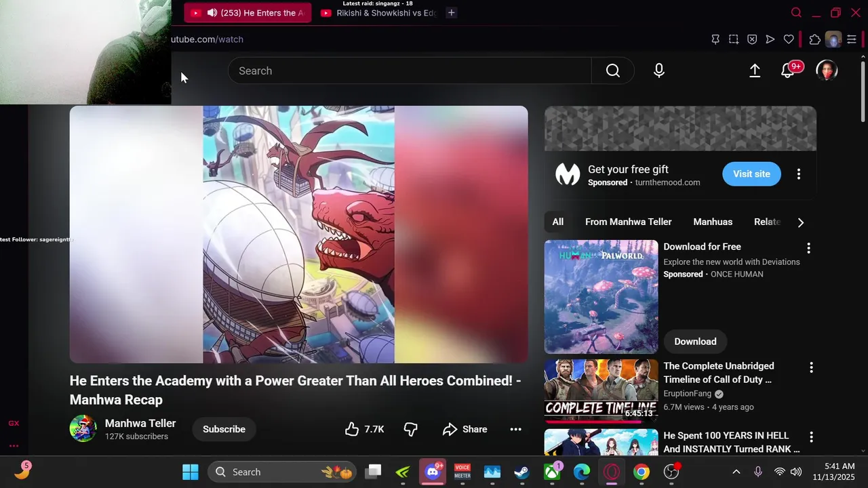Subscribe to Manhwa Teller
This screenshot has height=488, width=868.
(x=224, y=429)
